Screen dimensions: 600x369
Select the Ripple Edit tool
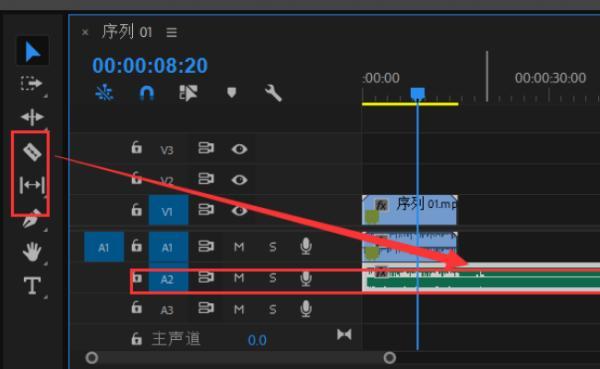click(32, 117)
